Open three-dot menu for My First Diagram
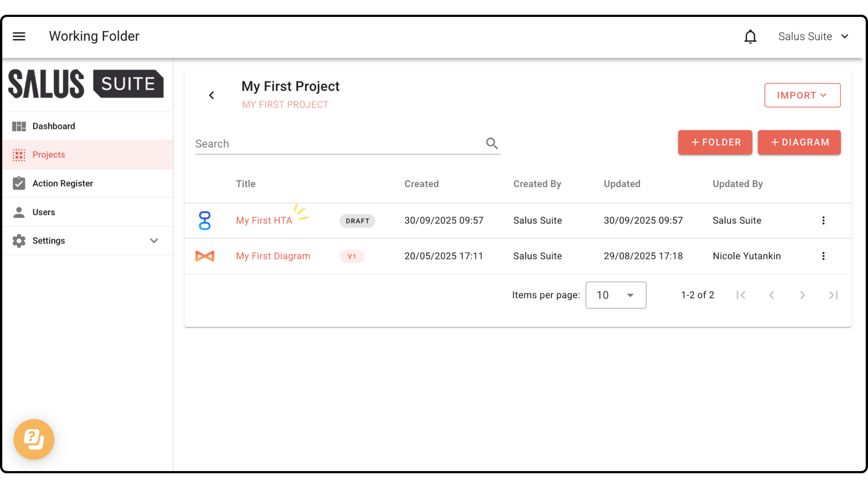This screenshot has height=488, width=868. [x=823, y=256]
